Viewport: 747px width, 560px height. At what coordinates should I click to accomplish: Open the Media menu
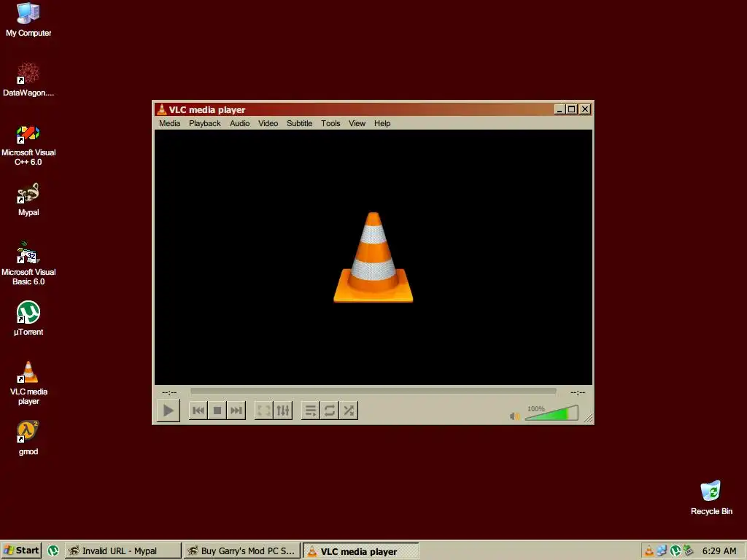169,123
